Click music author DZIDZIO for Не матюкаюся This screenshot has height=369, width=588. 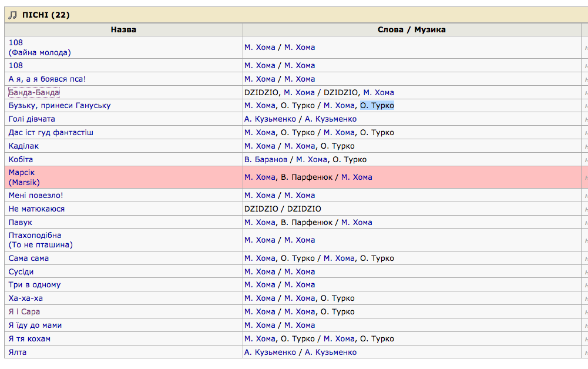click(304, 209)
